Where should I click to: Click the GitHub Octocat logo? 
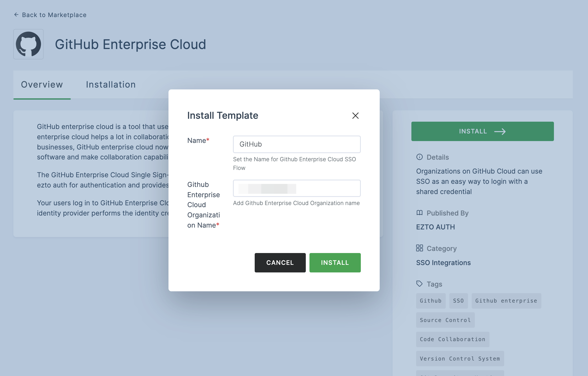(x=28, y=44)
